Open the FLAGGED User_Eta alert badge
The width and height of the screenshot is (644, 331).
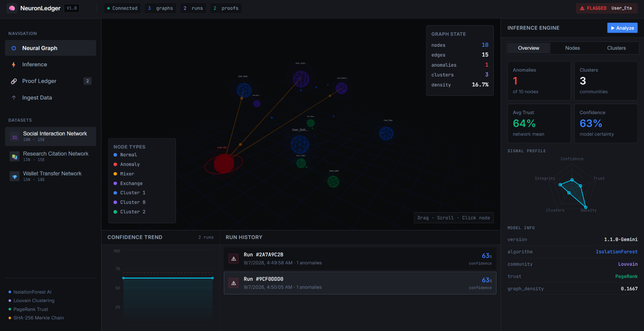coord(607,8)
